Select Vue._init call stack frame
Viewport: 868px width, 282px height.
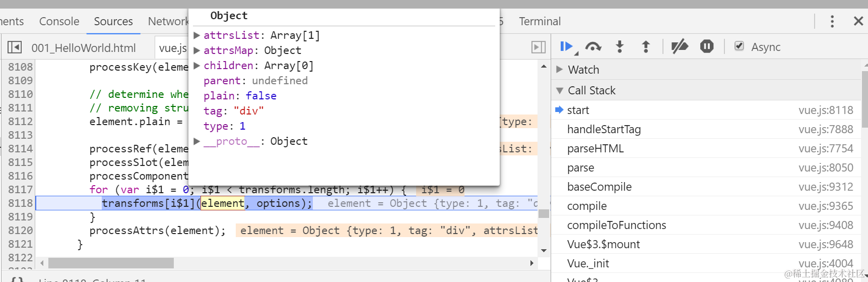pyautogui.click(x=706, y=263)
